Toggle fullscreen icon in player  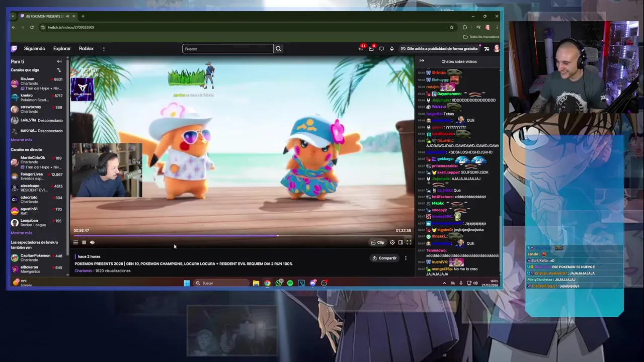coord(409,242)
